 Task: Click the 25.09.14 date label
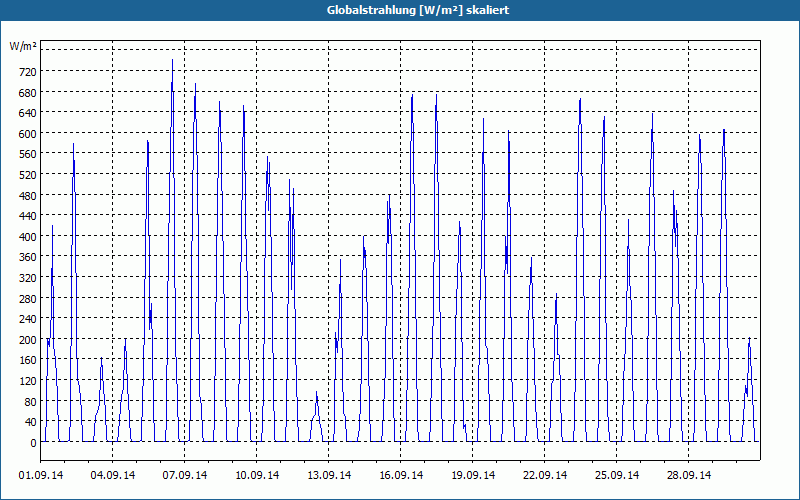(x=616, y=475)
